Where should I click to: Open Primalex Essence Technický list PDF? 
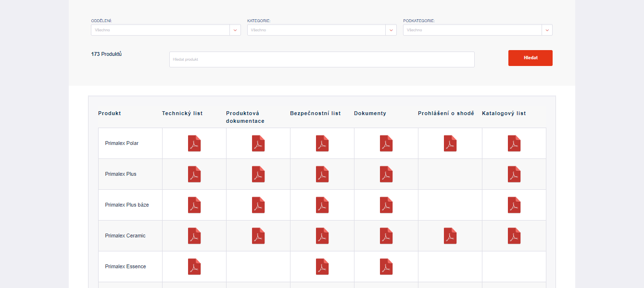click(x=194, y=267)
